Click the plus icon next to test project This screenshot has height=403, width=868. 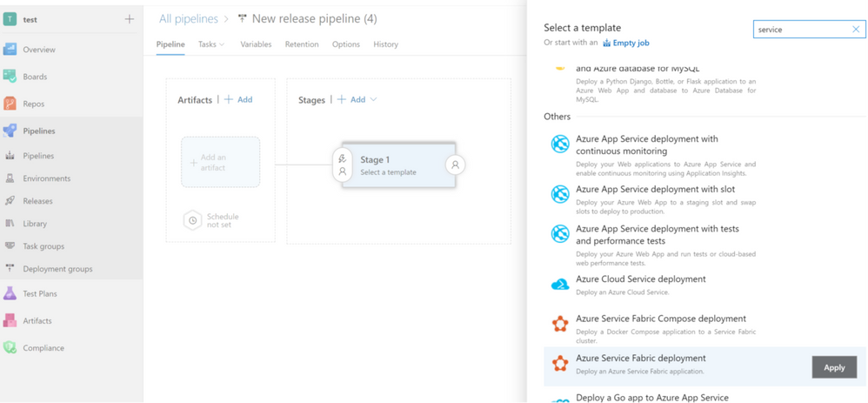pos(130,19)
